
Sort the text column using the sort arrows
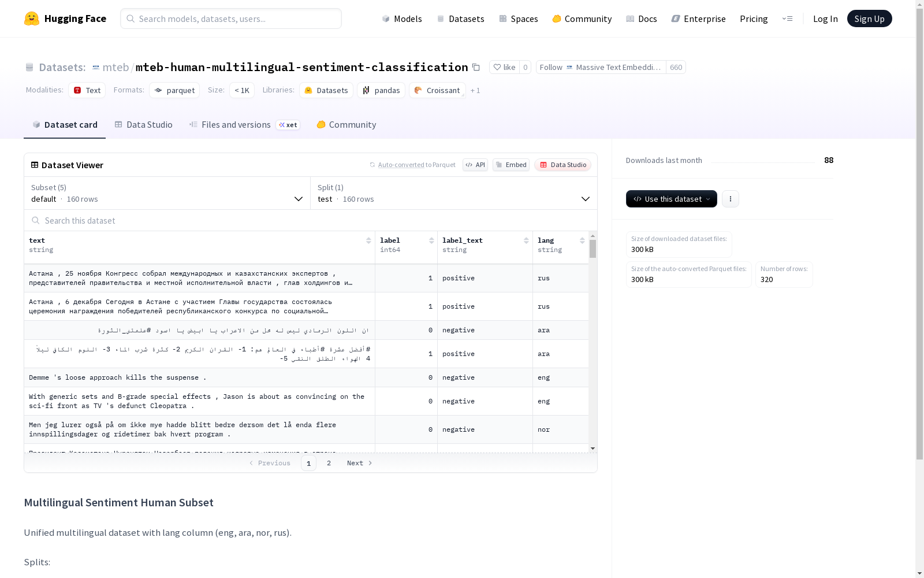tap(368, 240)
